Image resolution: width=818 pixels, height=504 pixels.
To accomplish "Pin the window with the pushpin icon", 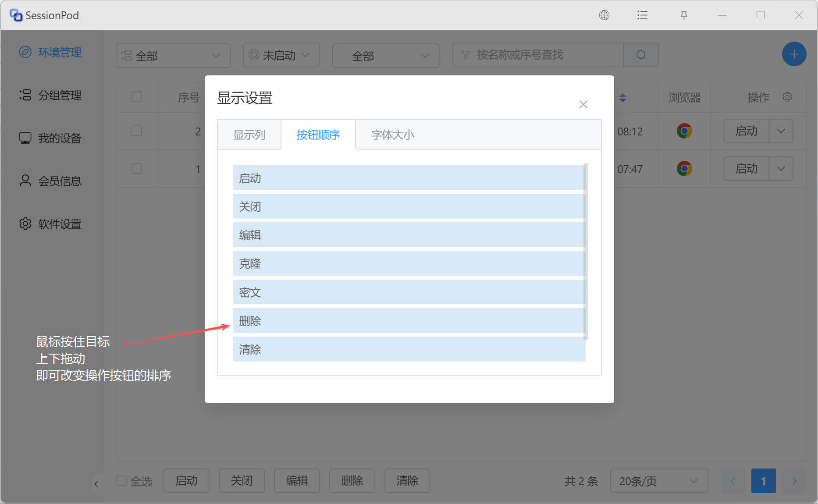I will tap(684, 15).
